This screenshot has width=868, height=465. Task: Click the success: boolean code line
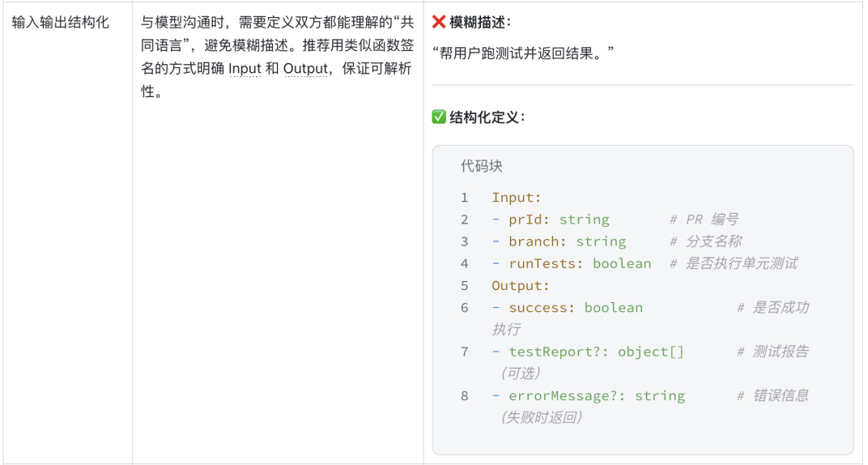568,308
